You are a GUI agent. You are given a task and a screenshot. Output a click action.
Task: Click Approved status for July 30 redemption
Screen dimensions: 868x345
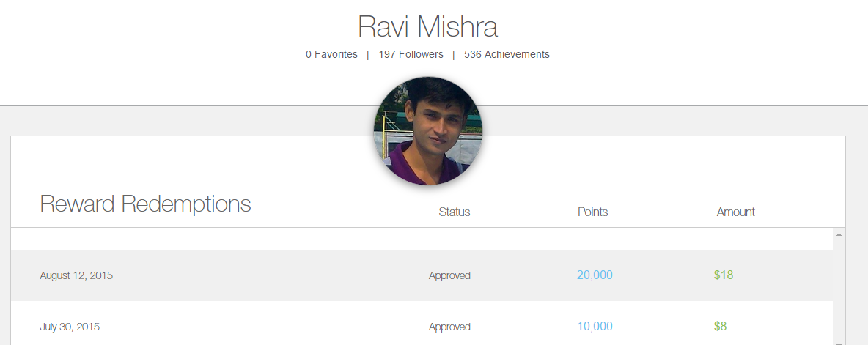click(449, 327)
